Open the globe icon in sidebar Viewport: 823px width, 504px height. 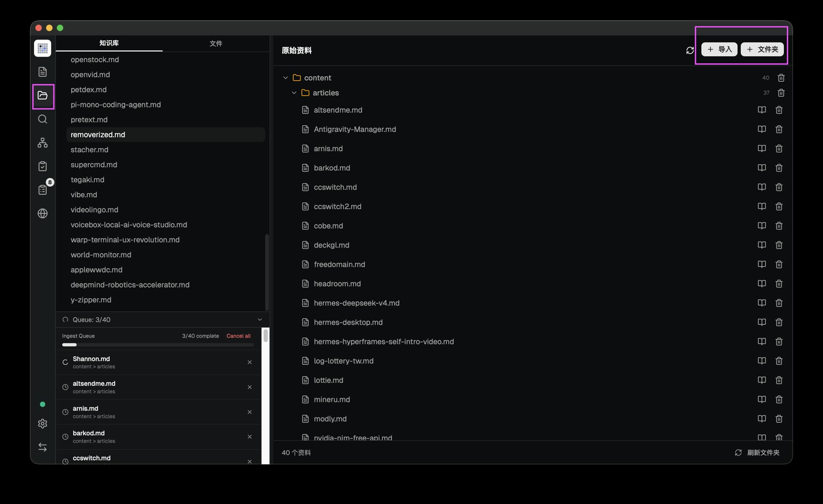[42, 213]
